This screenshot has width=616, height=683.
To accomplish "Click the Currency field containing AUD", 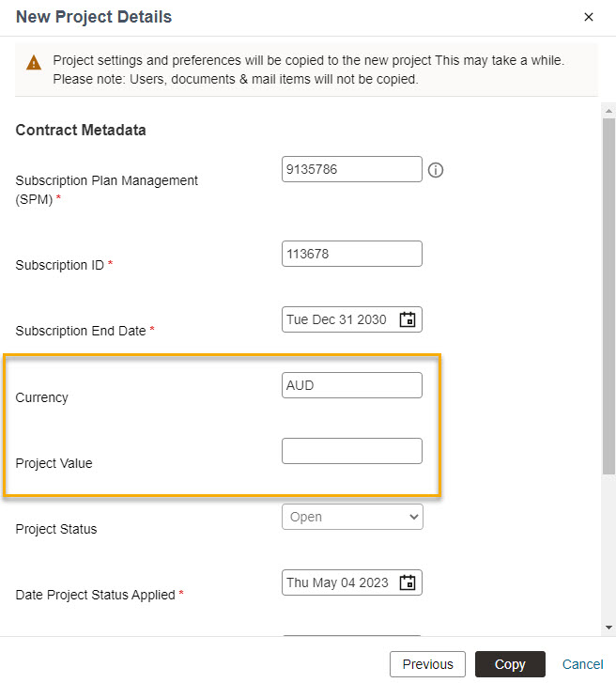I will [x=351, y=385].
